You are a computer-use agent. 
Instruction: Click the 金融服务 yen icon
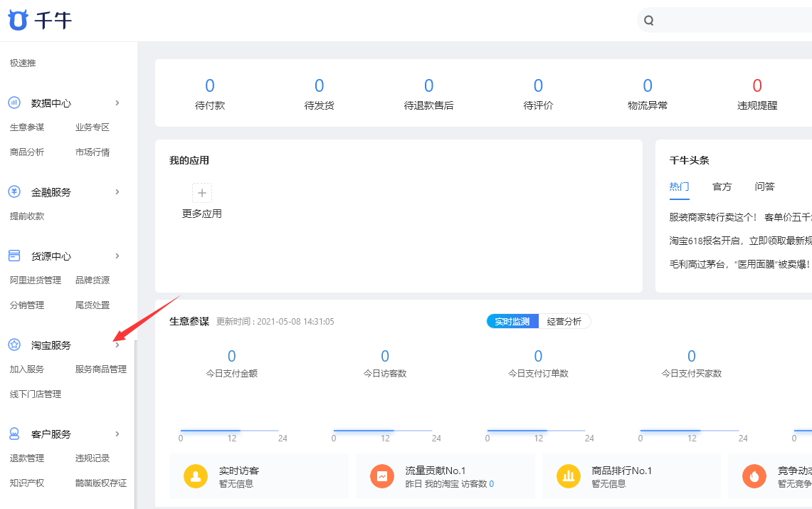14,191
